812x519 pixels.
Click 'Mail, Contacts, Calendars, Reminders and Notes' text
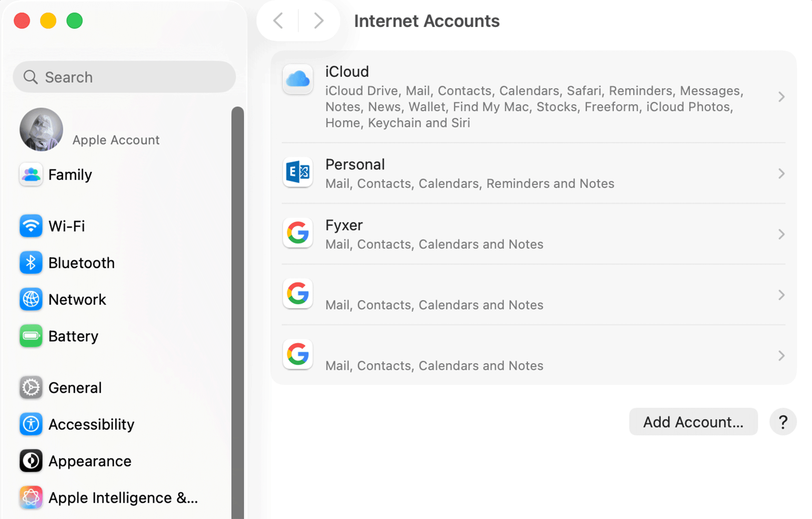tap(470, 184)
